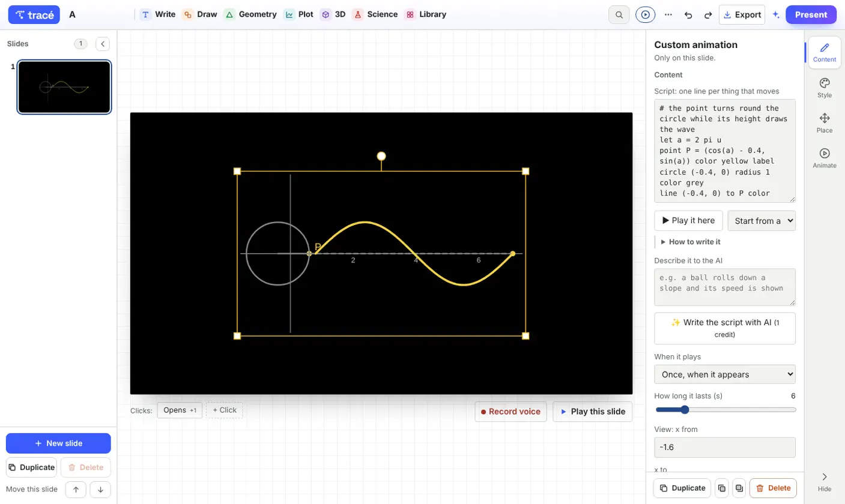Click the How long it lasts slider
Image resolution: width=845 pixels, height=504 pixels.
click(x=725, y=410)
